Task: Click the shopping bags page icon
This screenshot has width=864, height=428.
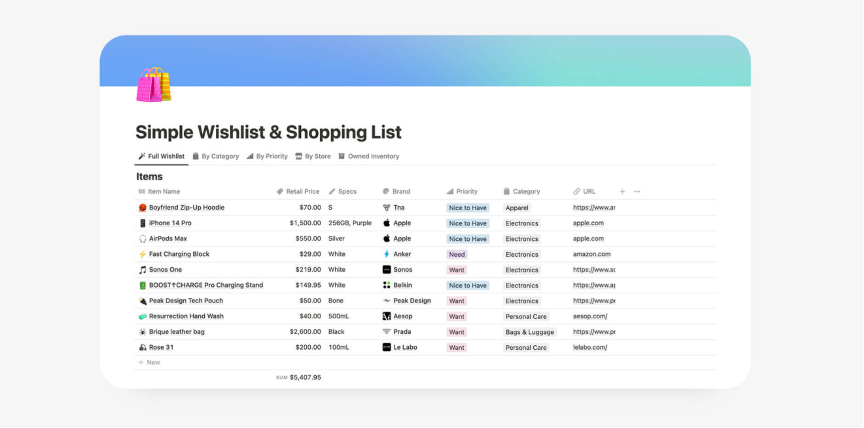Action: coord(153,85)
